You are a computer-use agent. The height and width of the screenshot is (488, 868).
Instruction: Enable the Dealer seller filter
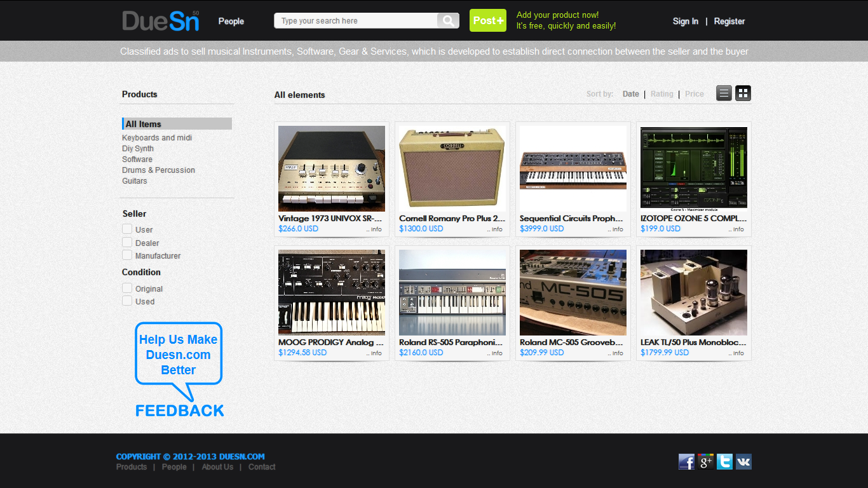pyautogui.click(x=127, y=242)
